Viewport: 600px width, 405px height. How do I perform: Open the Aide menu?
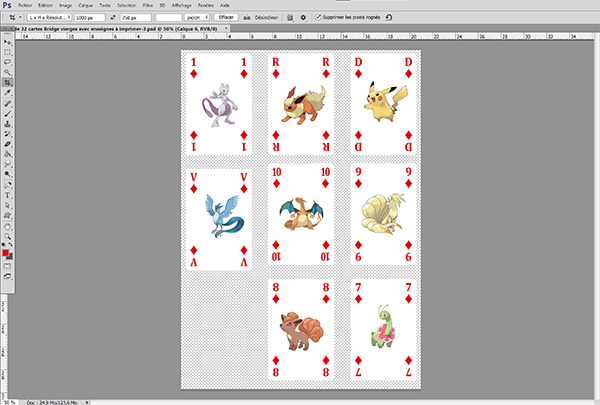[225, 5]
